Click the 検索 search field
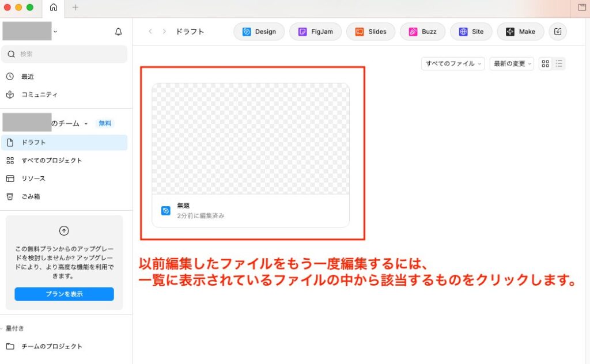The width and height of the screenshot is (590, 364). (x=64, y=54)
